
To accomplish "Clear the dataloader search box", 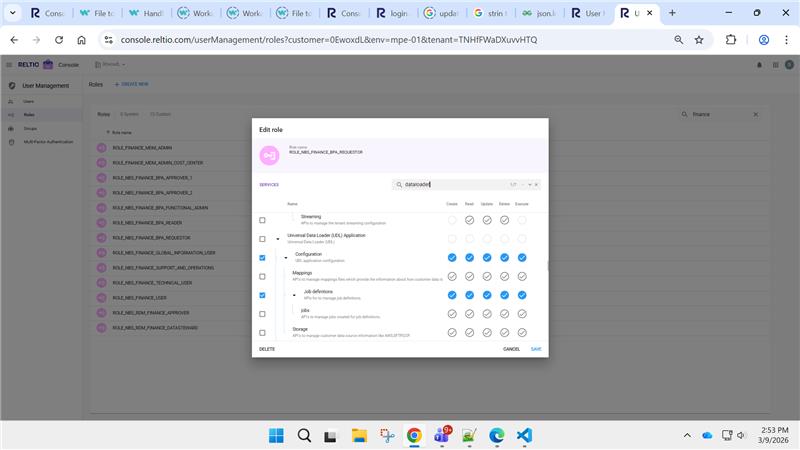I will [x=536, y=185].
